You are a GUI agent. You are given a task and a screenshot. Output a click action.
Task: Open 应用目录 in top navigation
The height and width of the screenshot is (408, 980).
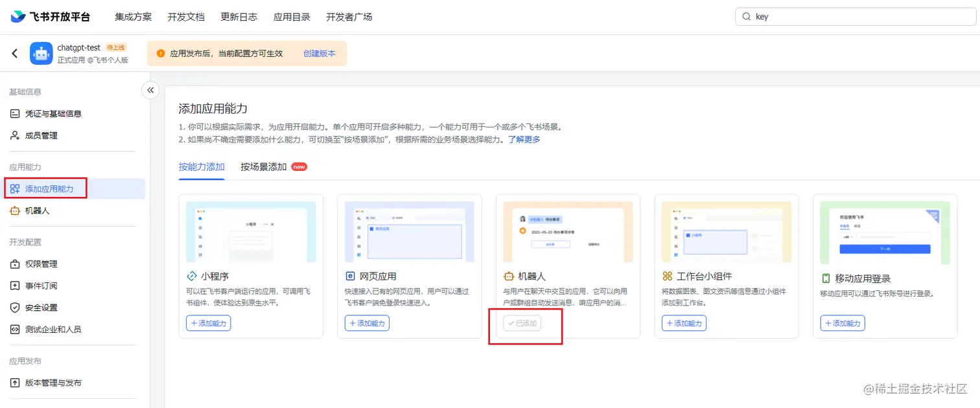coord(292,17)
